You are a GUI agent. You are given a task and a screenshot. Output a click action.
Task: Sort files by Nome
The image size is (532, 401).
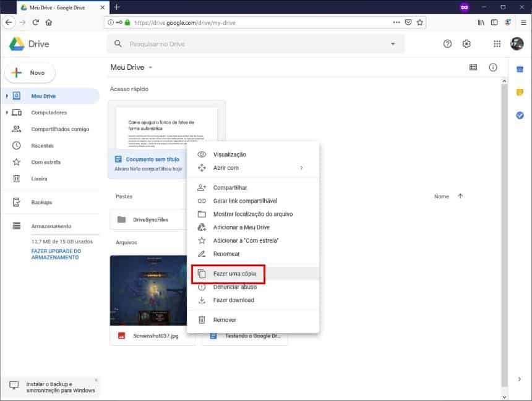(442, 196)
